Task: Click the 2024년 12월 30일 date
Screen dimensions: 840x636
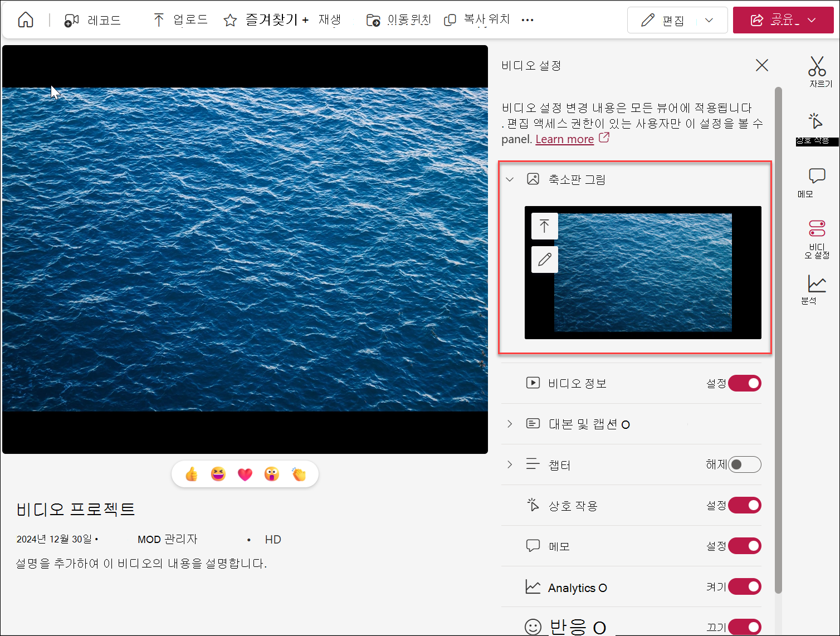Action: click(x=54, y=539)
